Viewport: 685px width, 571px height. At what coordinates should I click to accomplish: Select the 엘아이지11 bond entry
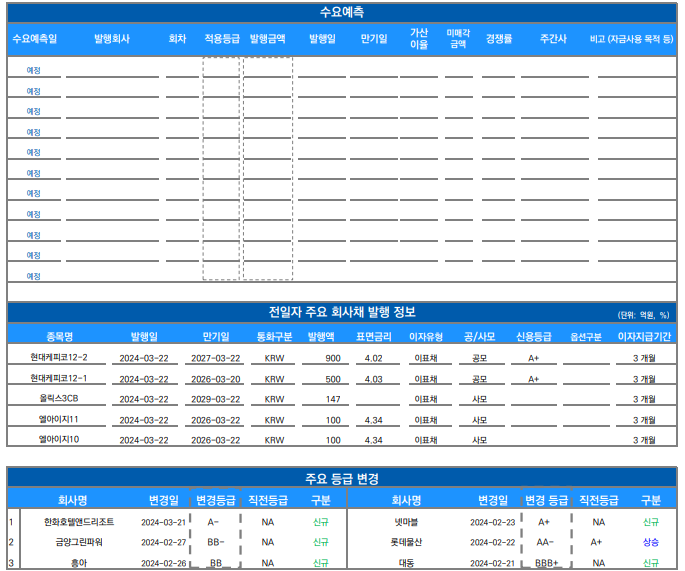[59, 420]
